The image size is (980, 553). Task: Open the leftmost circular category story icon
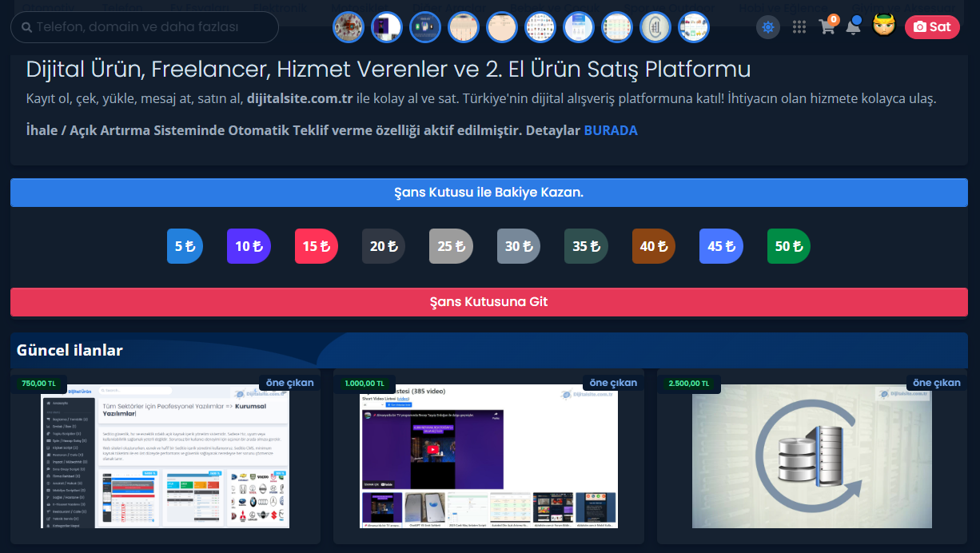click(349, 26)
